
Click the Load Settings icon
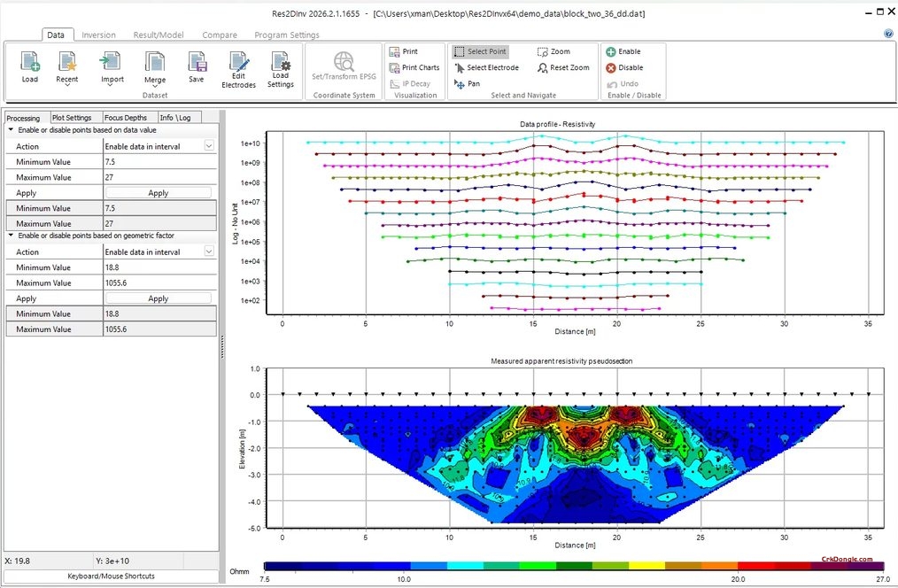(x=281, y=61)
